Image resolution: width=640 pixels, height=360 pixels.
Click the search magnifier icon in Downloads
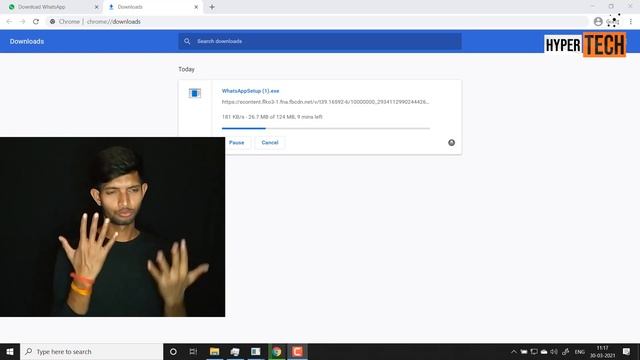187,41
